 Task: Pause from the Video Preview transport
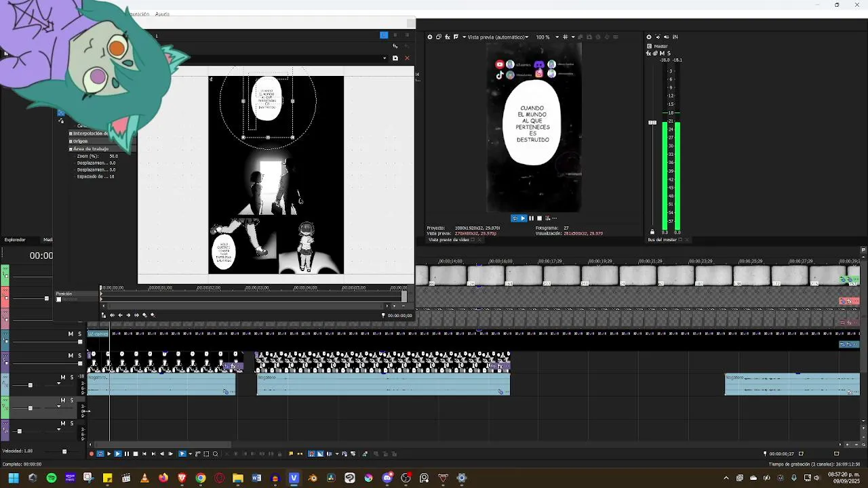coord(531,218)
